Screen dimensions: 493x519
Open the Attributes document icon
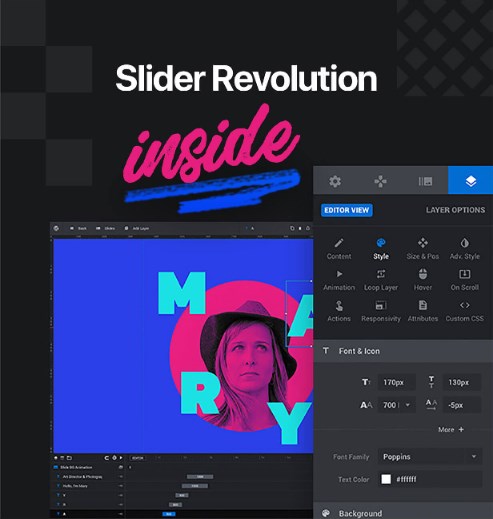423,311
